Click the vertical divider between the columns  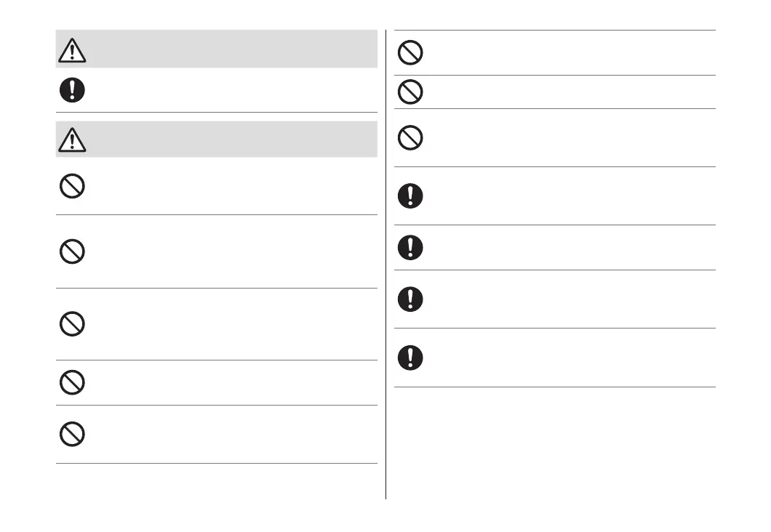click(385, 262)
